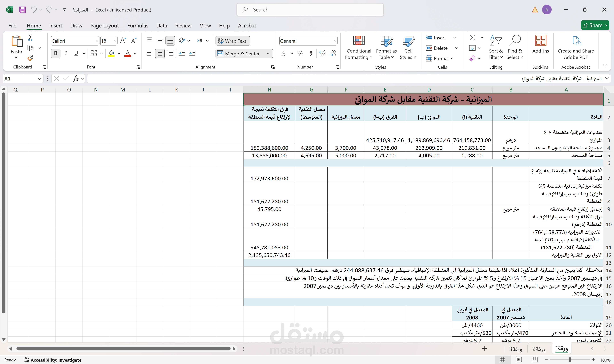
Task: Open Merge & Center dropdown arrow
Action: click(268, 53)
